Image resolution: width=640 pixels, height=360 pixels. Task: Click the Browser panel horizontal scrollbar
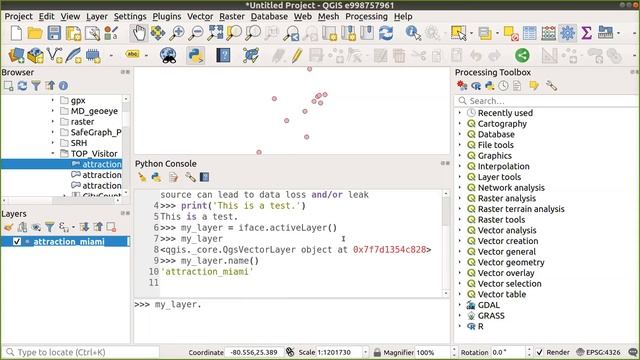pyautogui.click(x=61, y=200)
